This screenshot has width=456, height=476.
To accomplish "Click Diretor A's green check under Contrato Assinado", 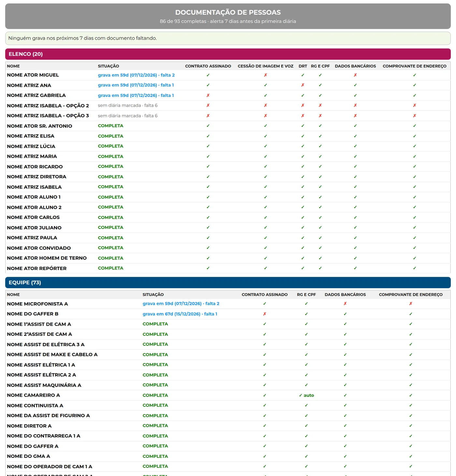I will tap(265, 426).
